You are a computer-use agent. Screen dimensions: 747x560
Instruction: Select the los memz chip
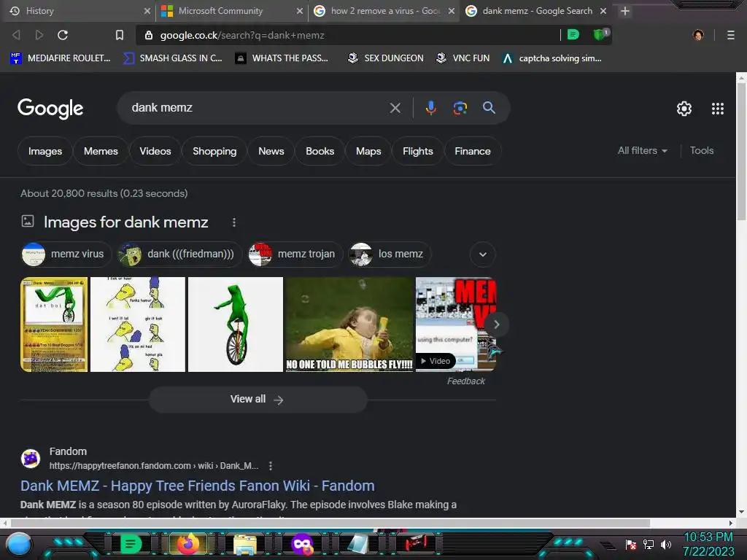point(390,254)
